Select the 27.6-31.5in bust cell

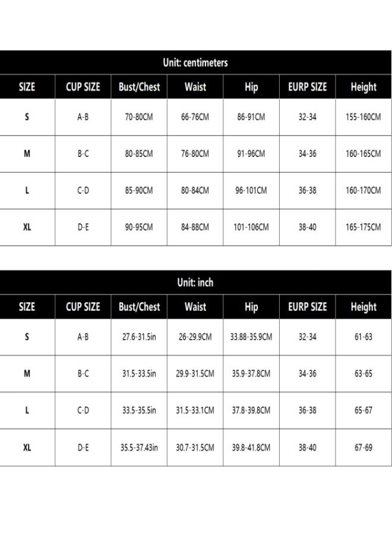point(139,337)
